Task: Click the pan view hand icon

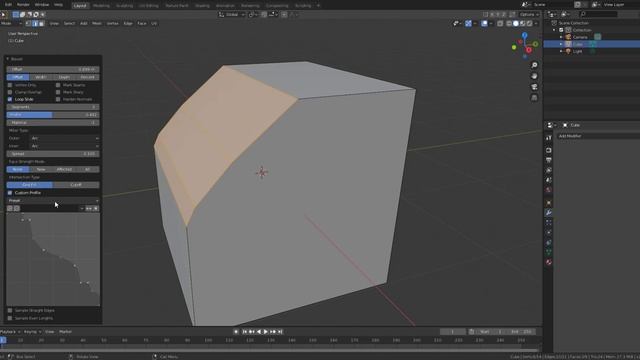Action: [534, 76]
